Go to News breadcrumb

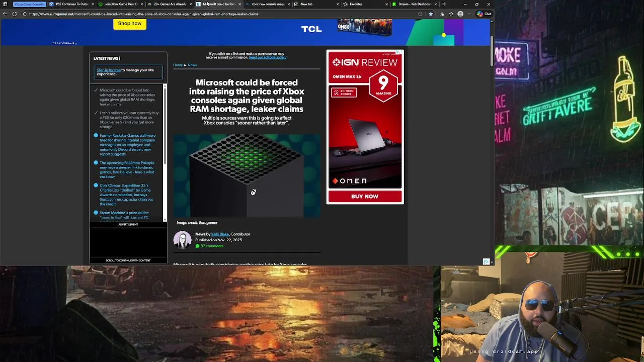[192, 65]
